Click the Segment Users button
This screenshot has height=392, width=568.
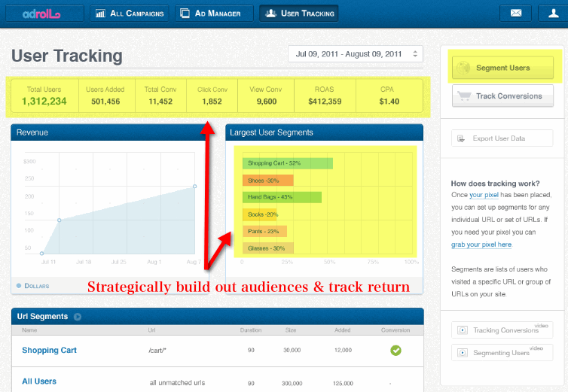point(502,68)
